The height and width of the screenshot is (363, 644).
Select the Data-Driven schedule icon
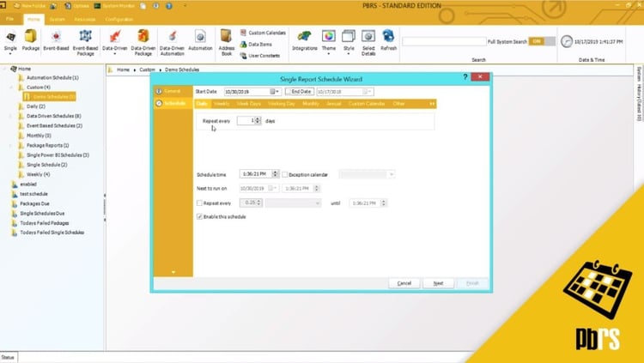coord(114,41)
